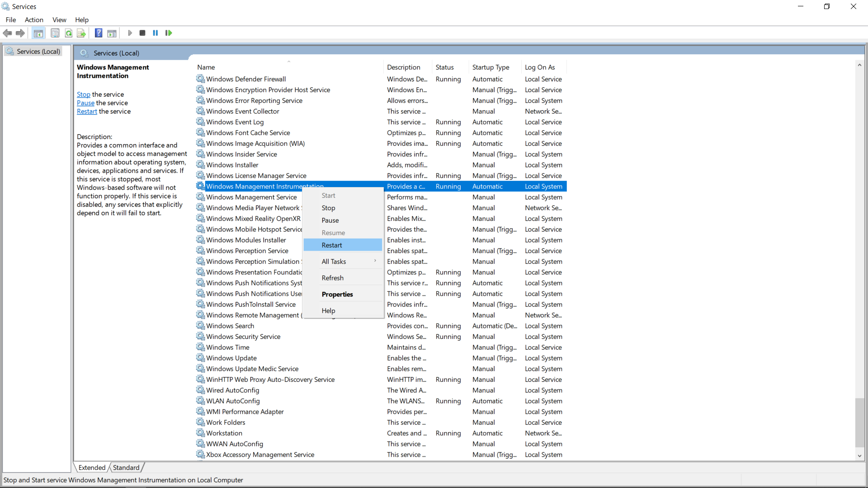Viewport: 868px width, 488px height.
Task: Open the View menu
Action: coord(59,20)
